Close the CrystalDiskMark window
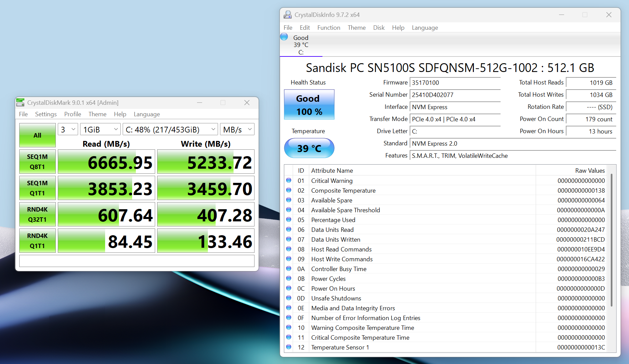629x364 pixels. tap(247, 103)
